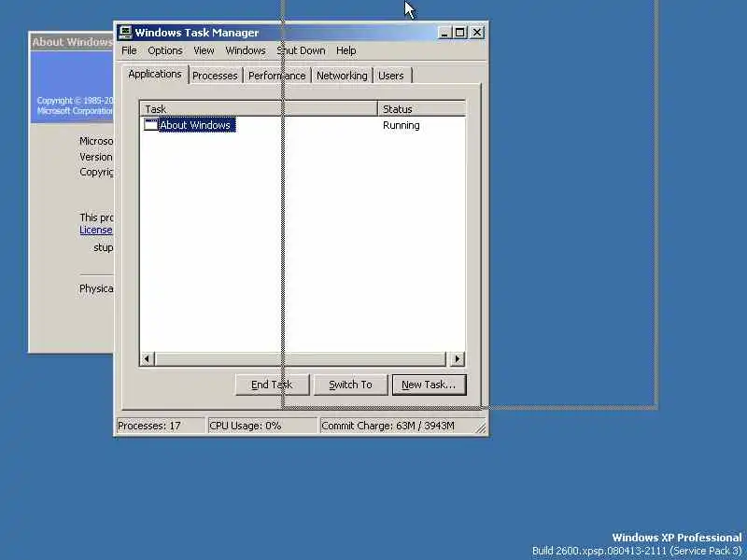Click the resize grip of Task Manager
Viewport: 747px width, 560px height.
tap(481, 428)
